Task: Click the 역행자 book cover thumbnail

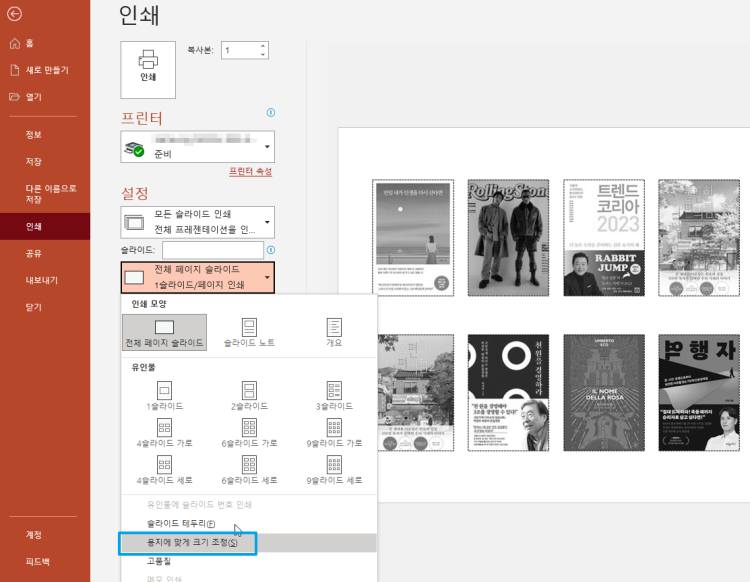Action: 699,393
